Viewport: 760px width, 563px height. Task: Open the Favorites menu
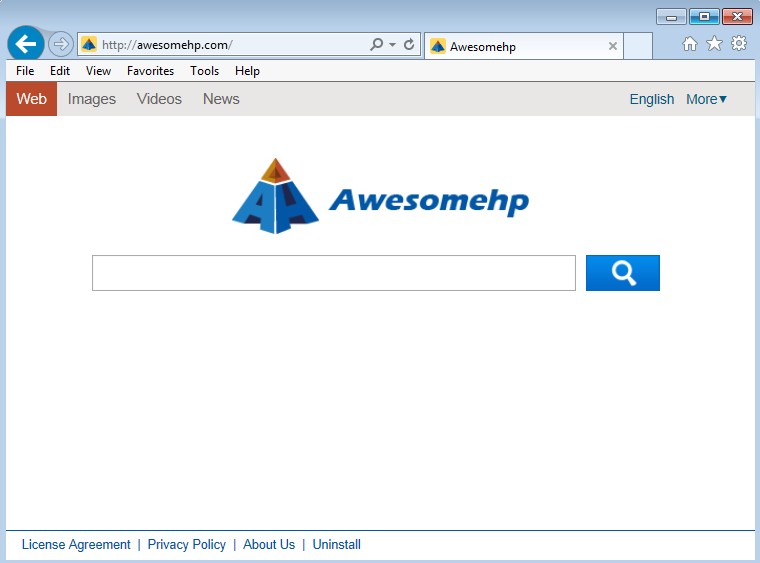click(150, 71)
